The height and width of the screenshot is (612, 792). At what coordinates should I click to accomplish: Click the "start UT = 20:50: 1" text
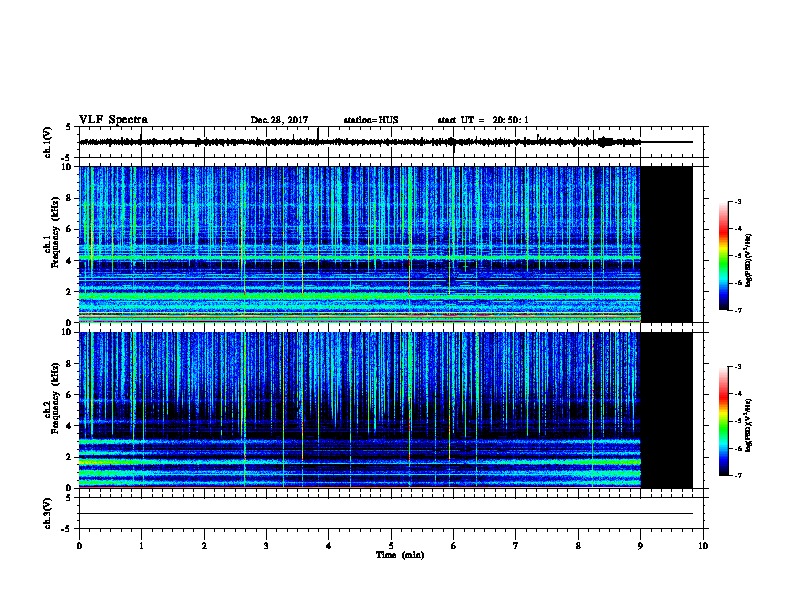[x=483, y=120]
